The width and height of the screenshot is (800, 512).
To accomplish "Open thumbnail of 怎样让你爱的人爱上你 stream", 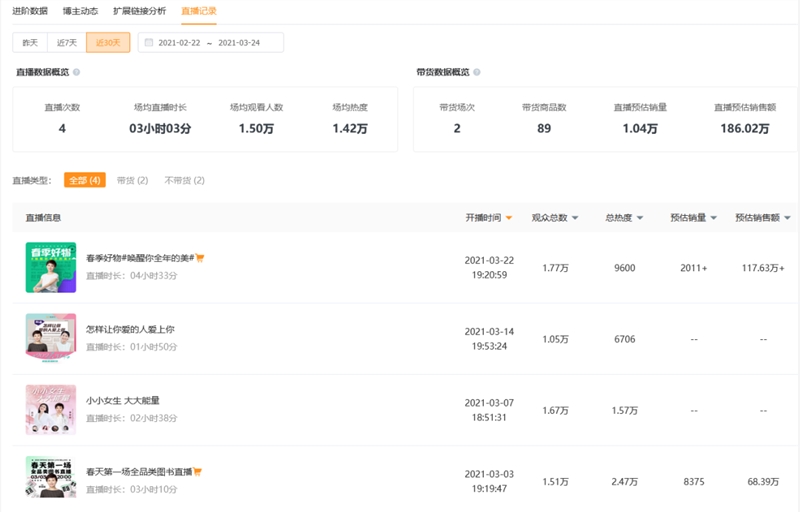I will (x=51, y=339).
